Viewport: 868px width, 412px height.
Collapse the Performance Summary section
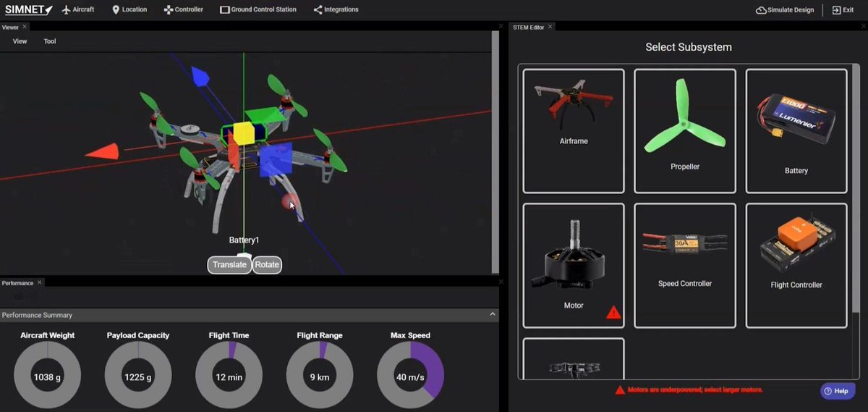pos(493,315)
